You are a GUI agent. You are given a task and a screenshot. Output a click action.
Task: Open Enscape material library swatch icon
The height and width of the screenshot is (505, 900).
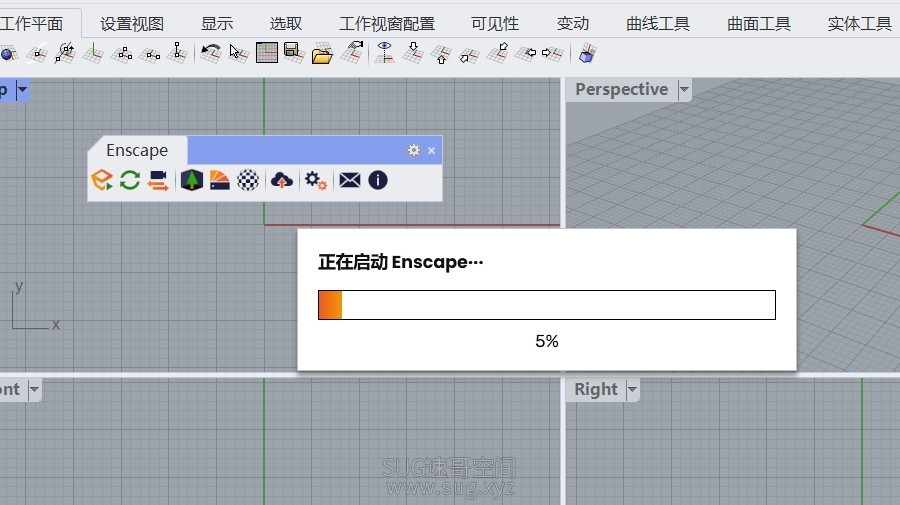point(220,180)
